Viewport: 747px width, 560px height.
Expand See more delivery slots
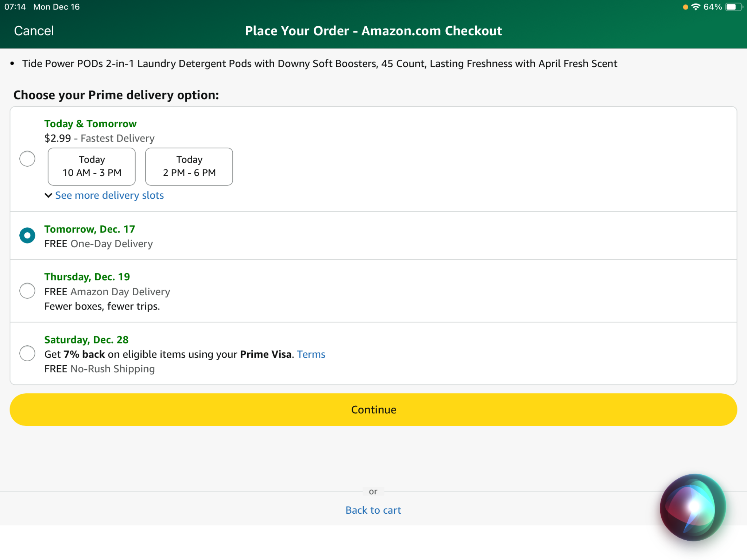coord(109,195)
